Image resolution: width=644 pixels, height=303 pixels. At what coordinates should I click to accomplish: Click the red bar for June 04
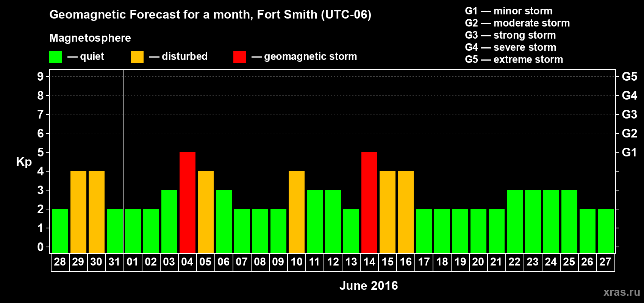pyautogui.click(x=188, y=202)
